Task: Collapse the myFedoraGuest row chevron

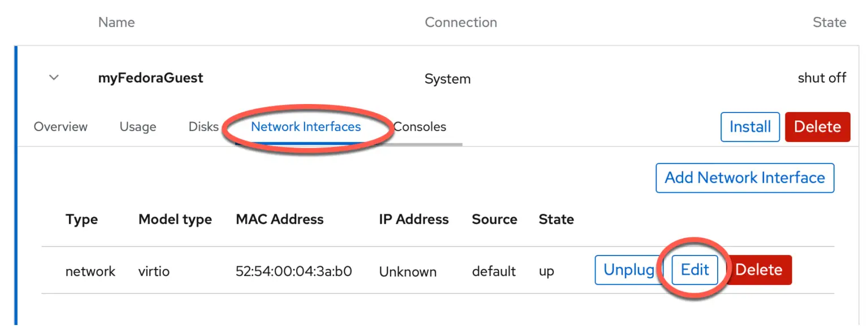Action: pyautogui.click(x=54, y=78)
